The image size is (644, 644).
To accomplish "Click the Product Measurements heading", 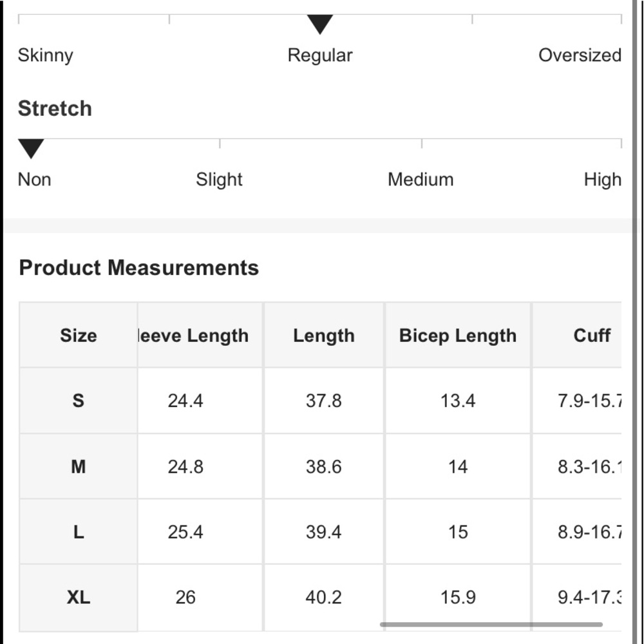I will [x=139, y=268].
